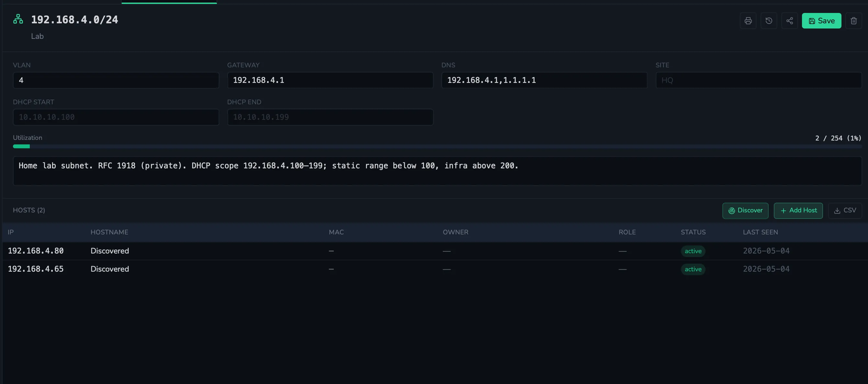This screenshot has height=384, width=868.
Task: Sort by Role column header
Action: (627, 232)
